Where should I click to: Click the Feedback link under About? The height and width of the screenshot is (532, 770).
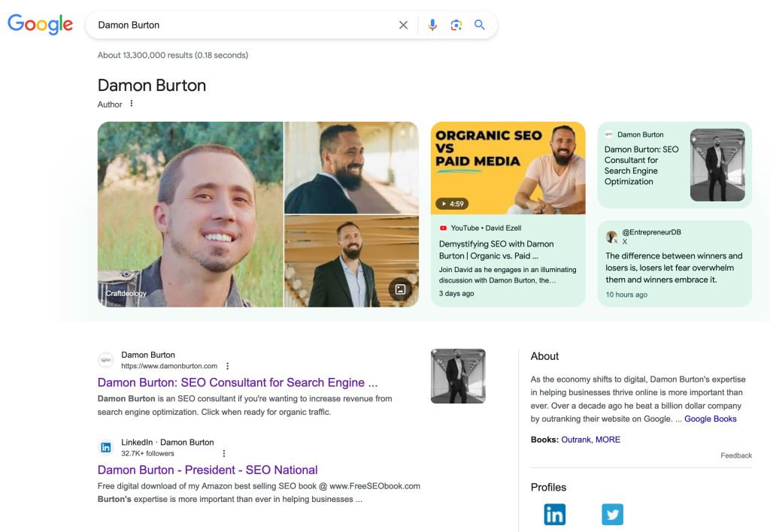(x=736, y=455)
